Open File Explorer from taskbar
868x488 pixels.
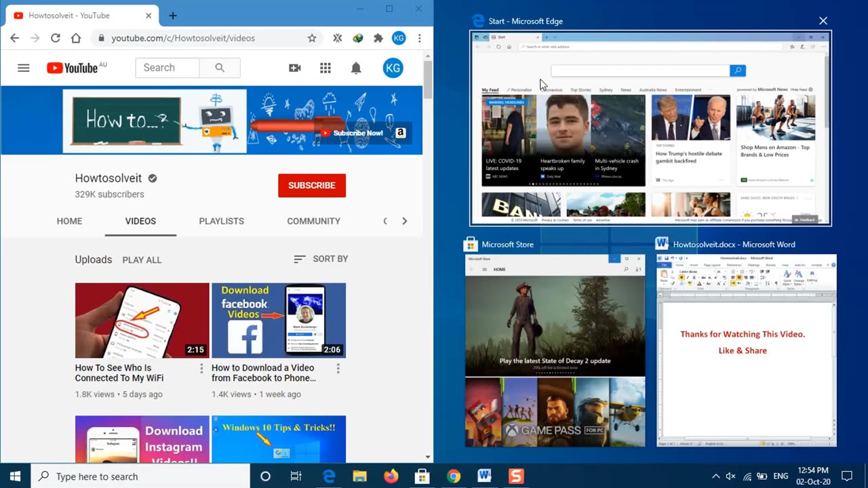coord(360,476)
